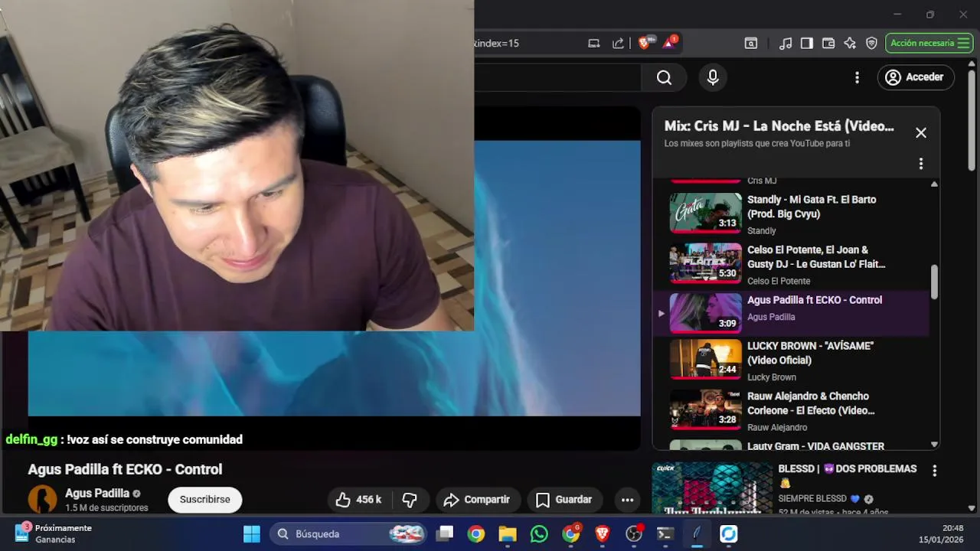Click page scrollbar down arrow at right edge

coord(972,507)
